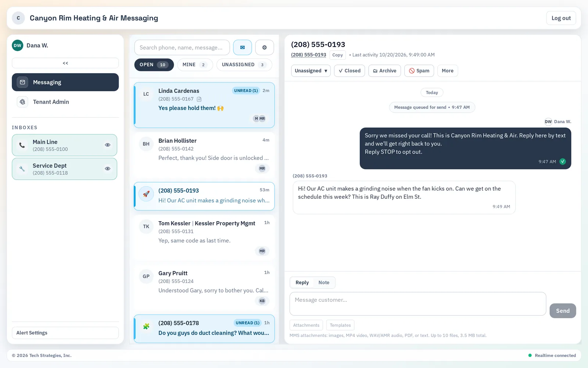This screenshot has height=368, width=588.
Task: Click the LC avatar of Linda Cardenas
Action: coord(146,94)
